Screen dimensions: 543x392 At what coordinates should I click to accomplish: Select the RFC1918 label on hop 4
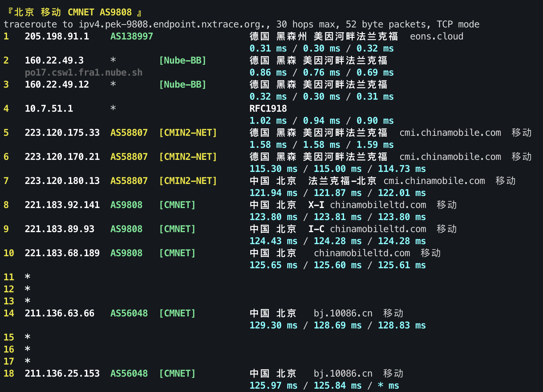click(x=267, y=108)
